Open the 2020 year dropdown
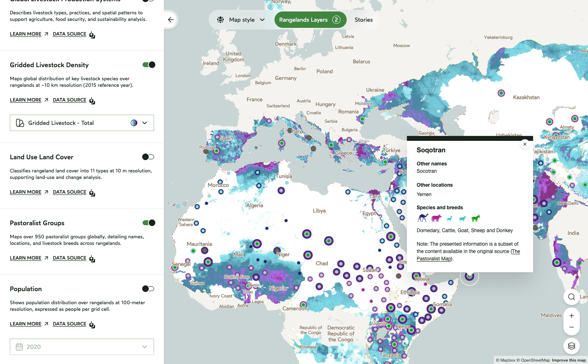Screen dimensions: 588x364 pos(82,347)
